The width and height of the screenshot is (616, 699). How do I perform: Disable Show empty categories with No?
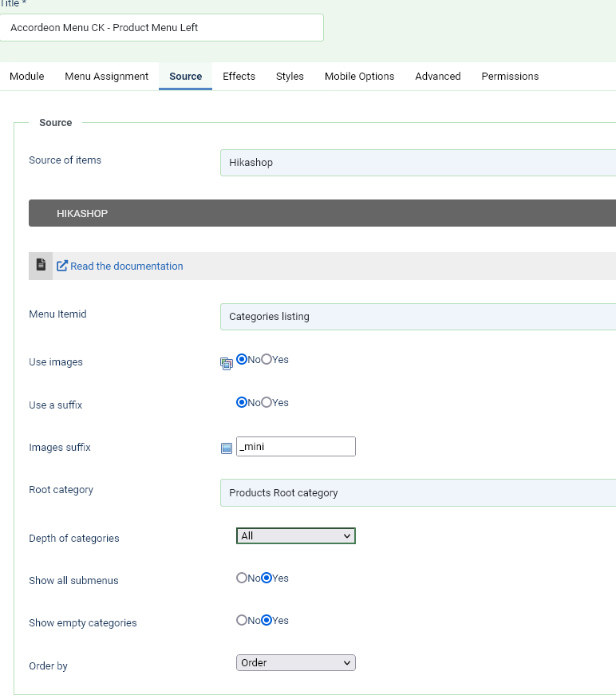click(242, 621)
